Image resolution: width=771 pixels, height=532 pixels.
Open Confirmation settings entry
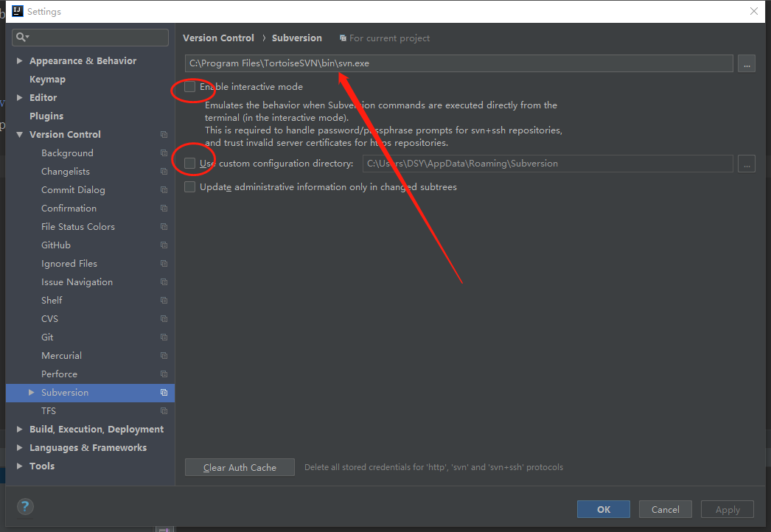[x=69, y=209]
